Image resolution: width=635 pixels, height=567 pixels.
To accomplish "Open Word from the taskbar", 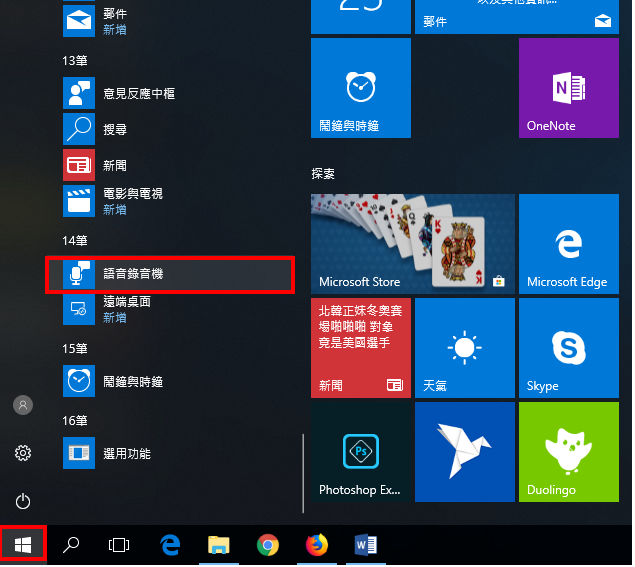I will pyautogui.click(x=366, y=546).
